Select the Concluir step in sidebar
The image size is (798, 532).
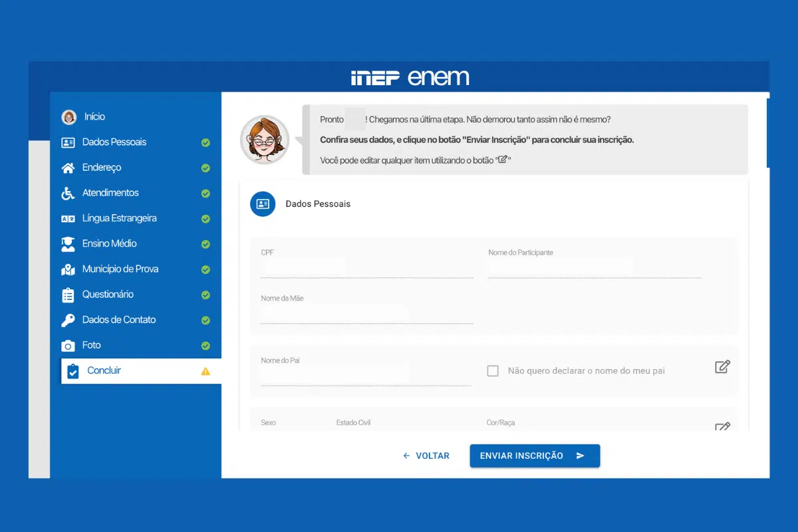pos(104,370)
